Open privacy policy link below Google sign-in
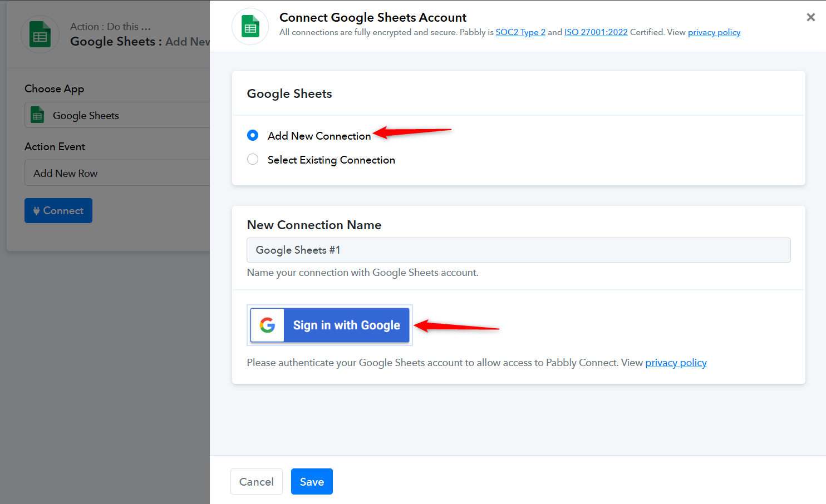 pyautogui.click(x=676, y=363)
